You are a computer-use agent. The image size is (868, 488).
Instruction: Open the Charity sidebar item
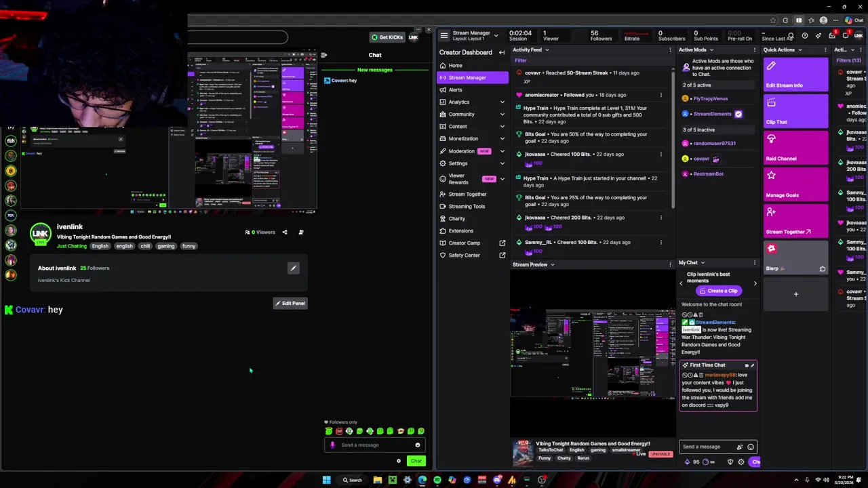pyautogui.click(x=472, y=218)
